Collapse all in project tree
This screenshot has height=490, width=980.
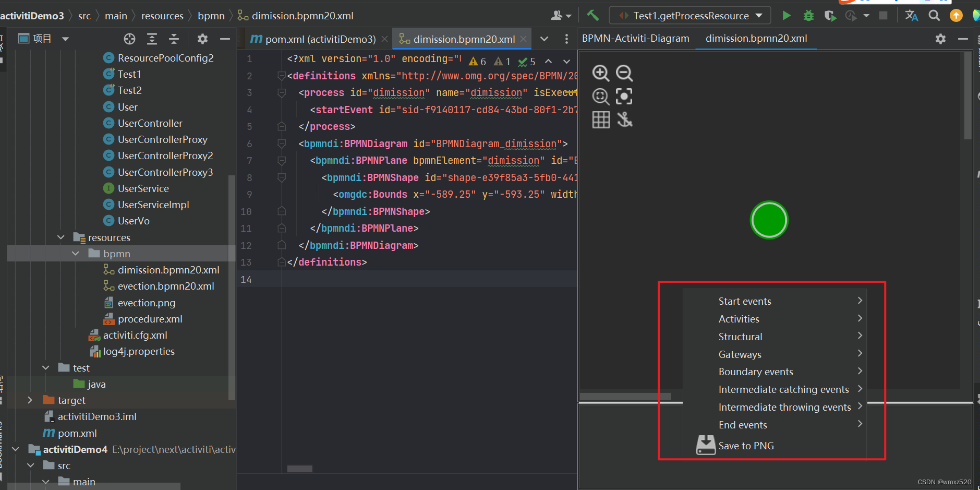[174, 39]
